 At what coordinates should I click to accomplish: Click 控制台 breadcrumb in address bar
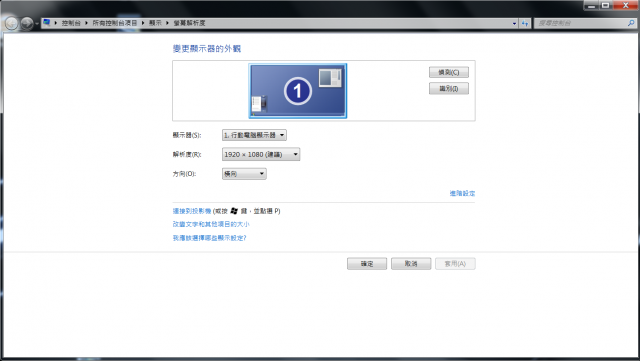point(71,23)
